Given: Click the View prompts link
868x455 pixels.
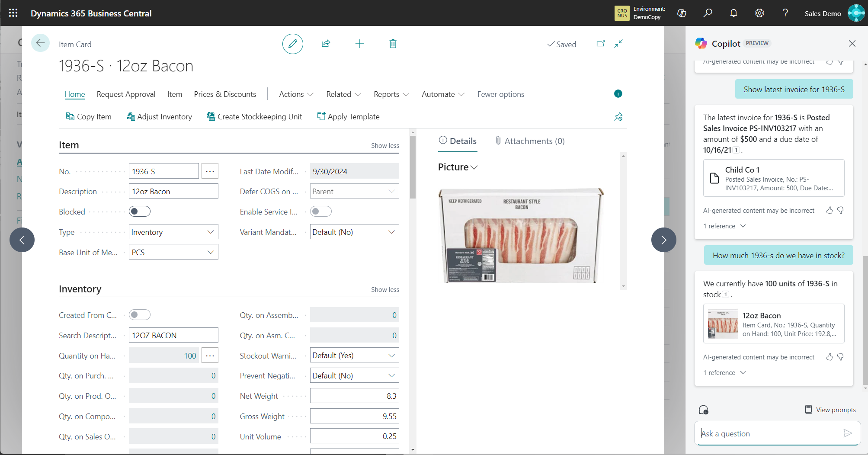Looking at the screenshot, I should click(x=830, y=410).
